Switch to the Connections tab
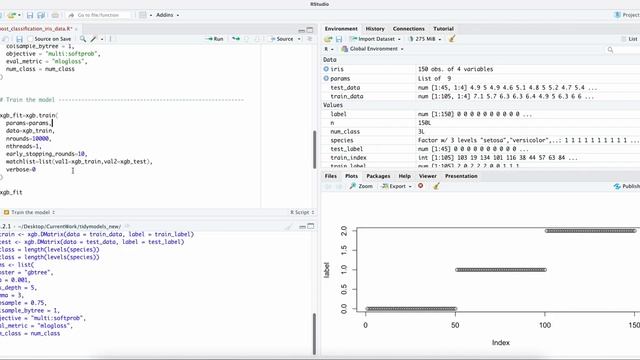This screenshot has width=640, height=360. [409, 29]
